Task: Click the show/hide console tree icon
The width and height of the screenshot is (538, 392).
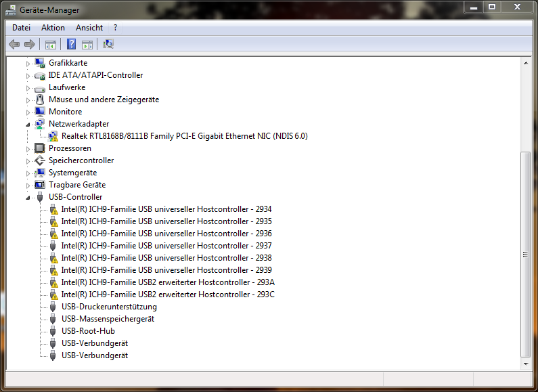Action: pos(51,44)
